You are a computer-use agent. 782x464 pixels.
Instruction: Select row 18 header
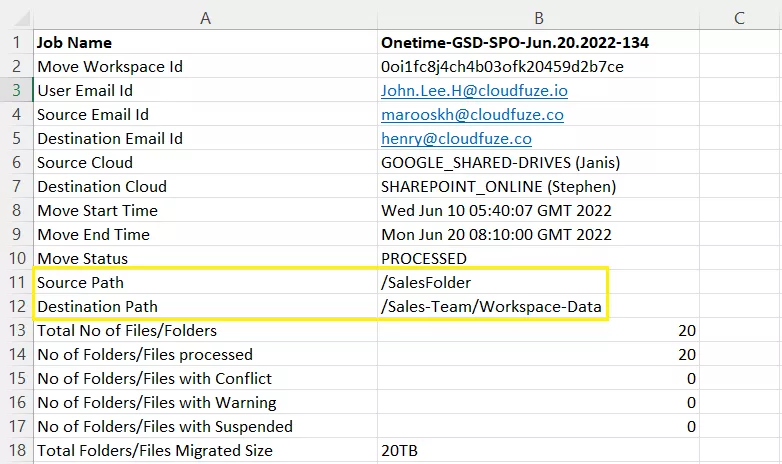click(x=16, y=451)
